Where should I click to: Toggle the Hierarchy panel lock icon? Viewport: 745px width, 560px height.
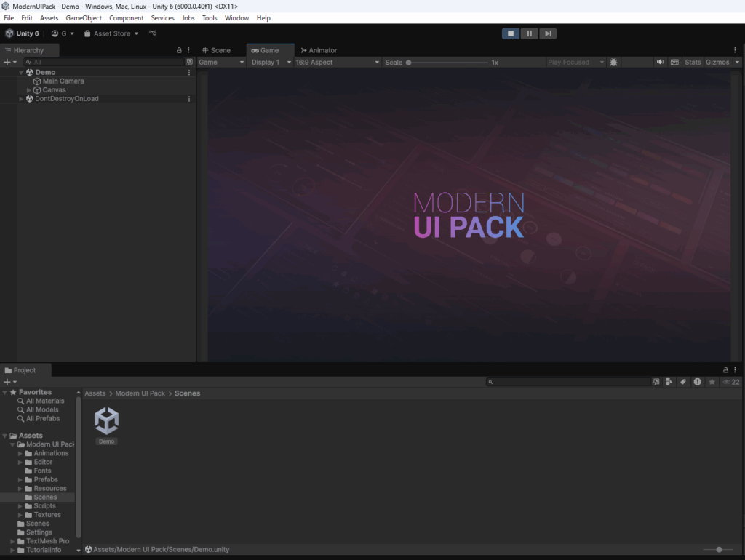click(x=179, y=50)
